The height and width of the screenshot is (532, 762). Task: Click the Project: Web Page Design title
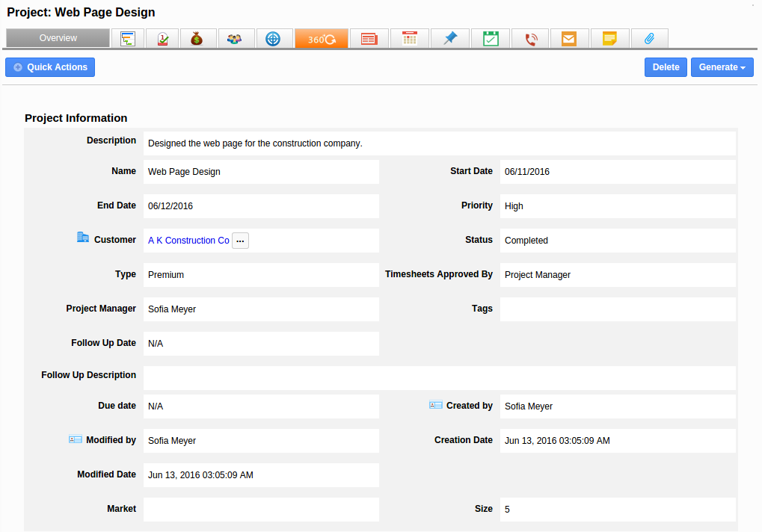(81, 12)
